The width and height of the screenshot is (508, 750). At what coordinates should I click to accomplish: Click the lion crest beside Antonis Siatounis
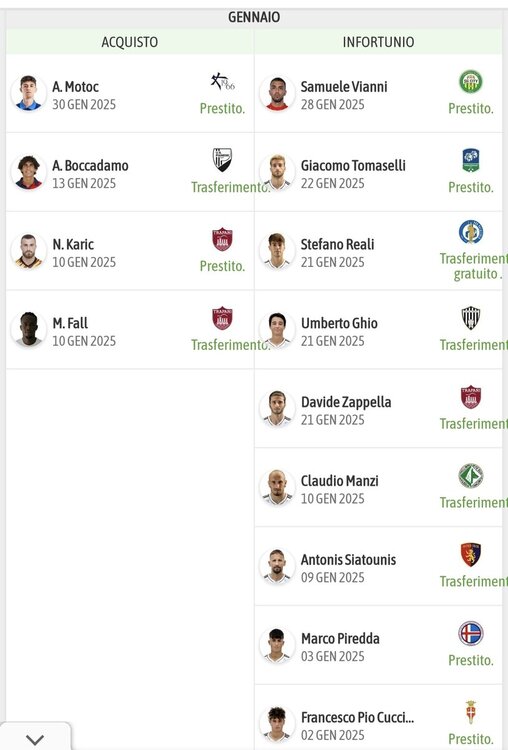click(471, 554)
